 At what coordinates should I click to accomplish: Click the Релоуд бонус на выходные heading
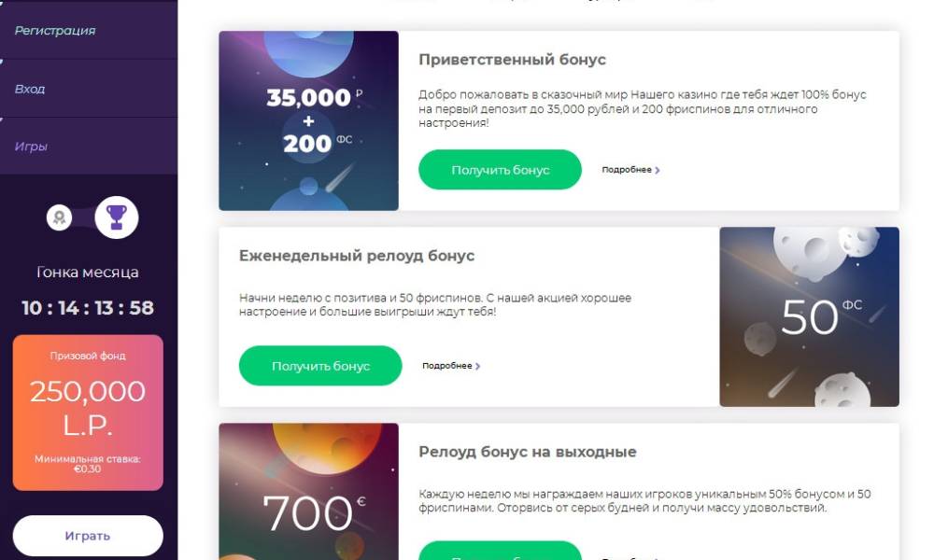pyautogui.click(x=528, y=452)
